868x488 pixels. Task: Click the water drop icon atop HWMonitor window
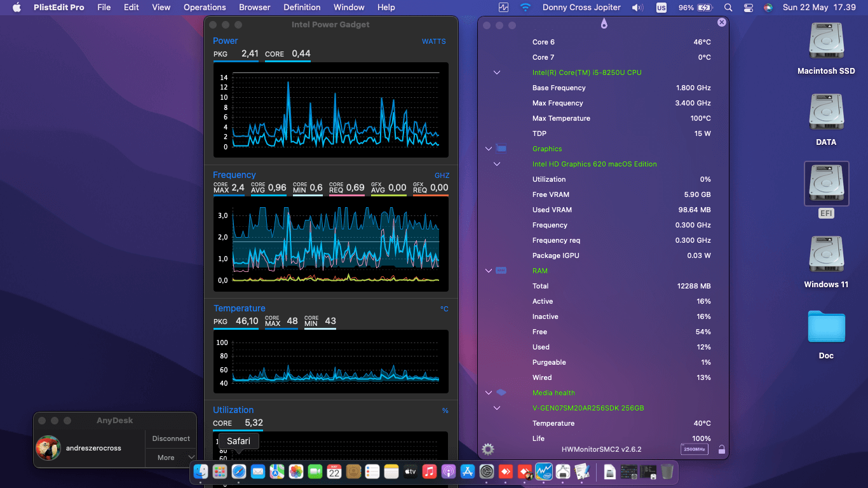pyautogui.click(x=604, y=23)
